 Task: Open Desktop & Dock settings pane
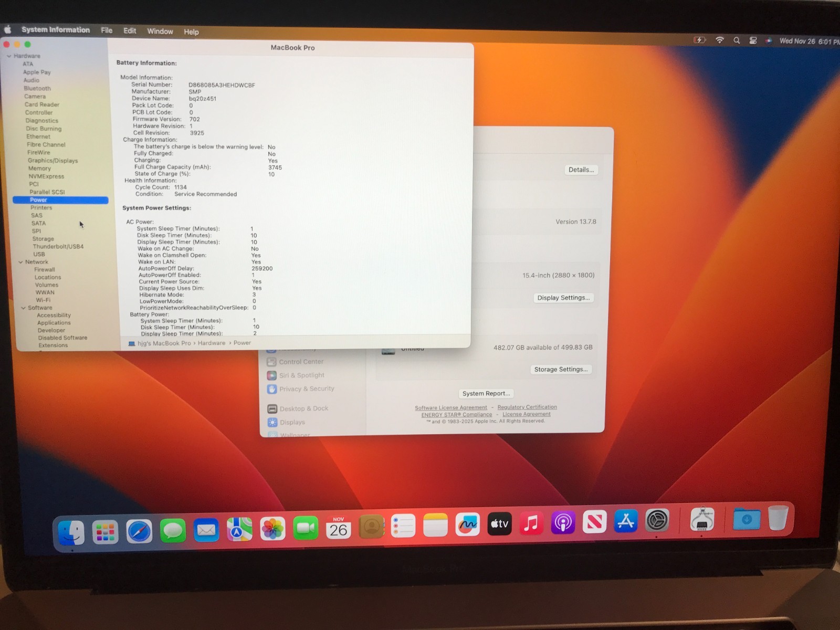click(x=298, y=409)
